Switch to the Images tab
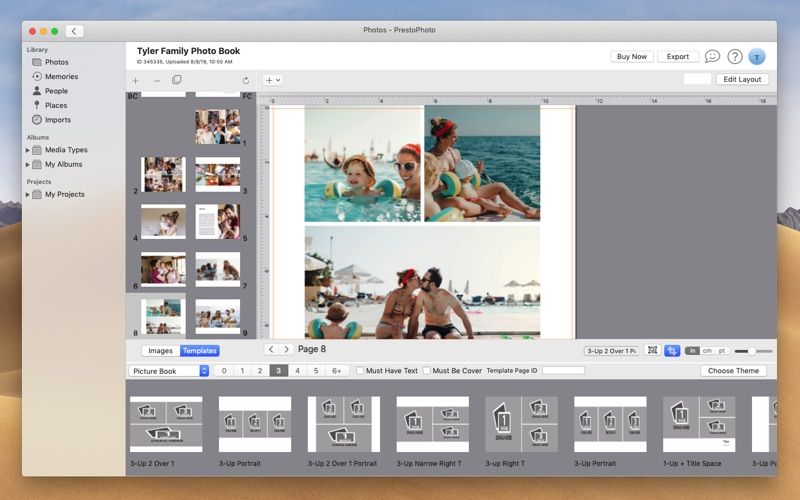800x500 pixels. click(x=160, y=351)
